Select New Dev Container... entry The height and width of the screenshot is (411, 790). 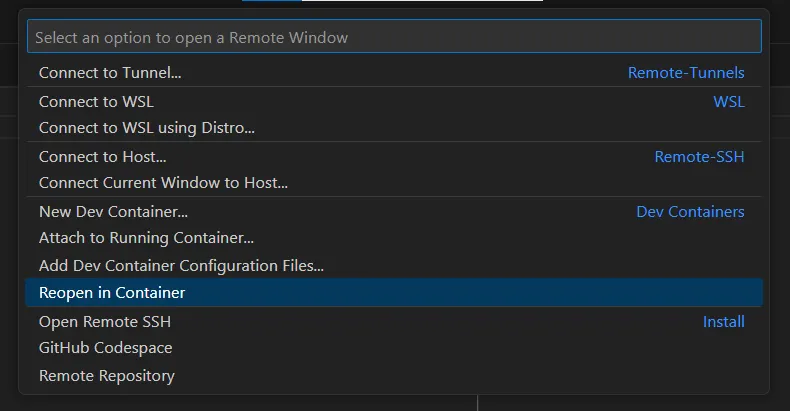[113, 212]
